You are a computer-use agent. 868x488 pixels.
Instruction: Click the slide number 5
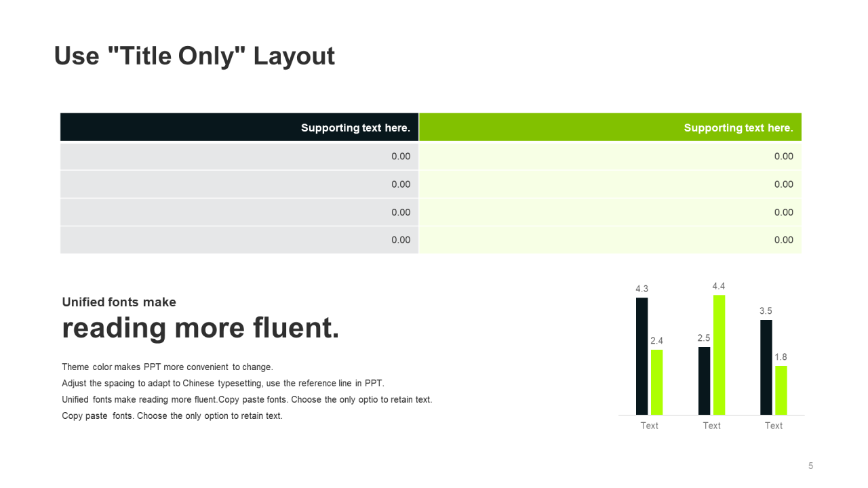pyautogui.click(x=810, y=466)
